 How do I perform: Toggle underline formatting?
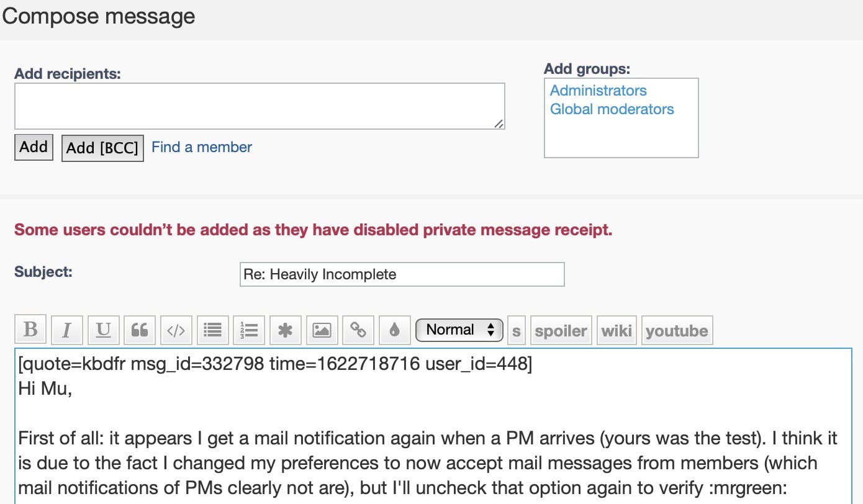[103, 330]
